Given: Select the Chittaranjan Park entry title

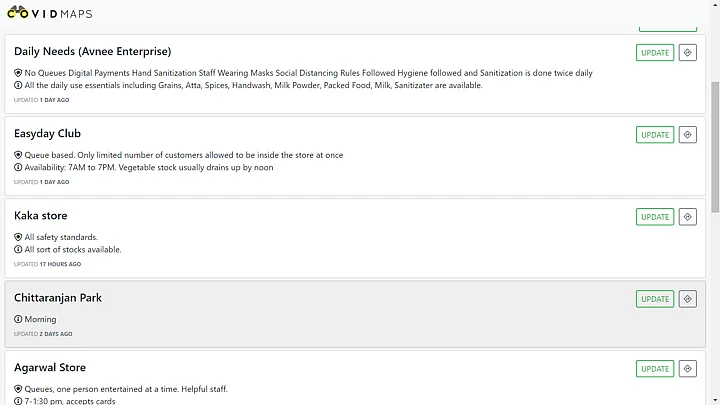Looking at the screenshot, I should [x=58, y=298].
